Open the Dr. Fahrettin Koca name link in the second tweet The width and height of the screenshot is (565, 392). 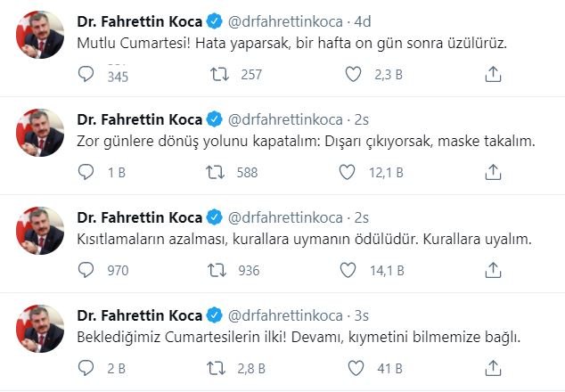click(140, 119)
